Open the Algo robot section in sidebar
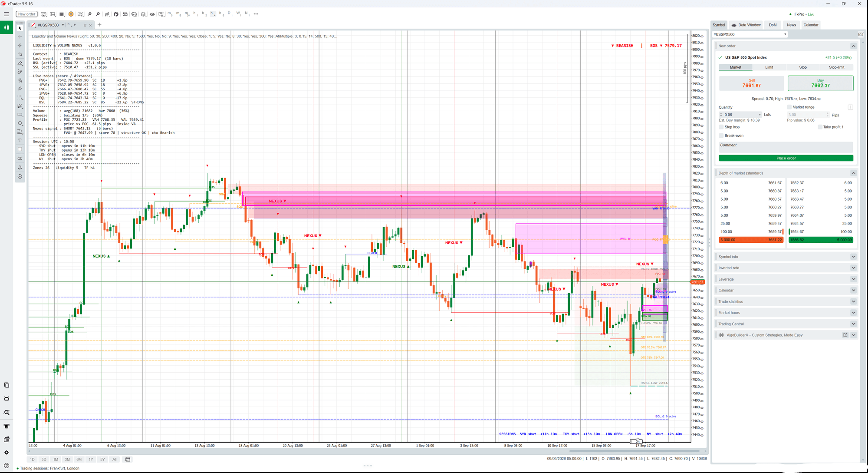Viewport: 868px width, 473px height. coord(7,399)
